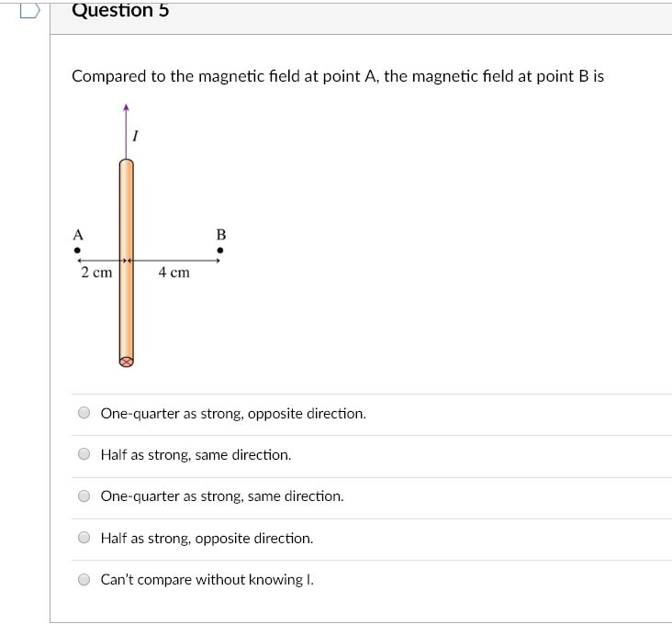Click the 'One-quarter as strong, same direction.' answer text
This screenshot has width=672, height=635.
[x=222, y=496]
